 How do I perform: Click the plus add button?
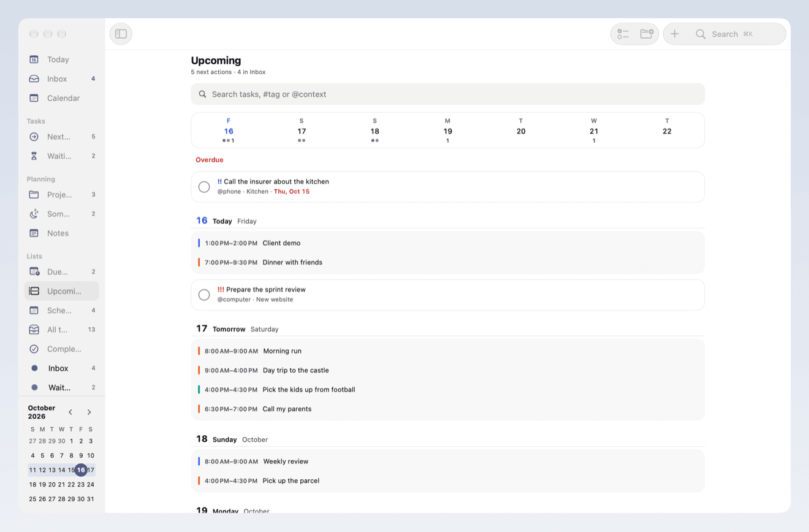[x=675, y=34]
